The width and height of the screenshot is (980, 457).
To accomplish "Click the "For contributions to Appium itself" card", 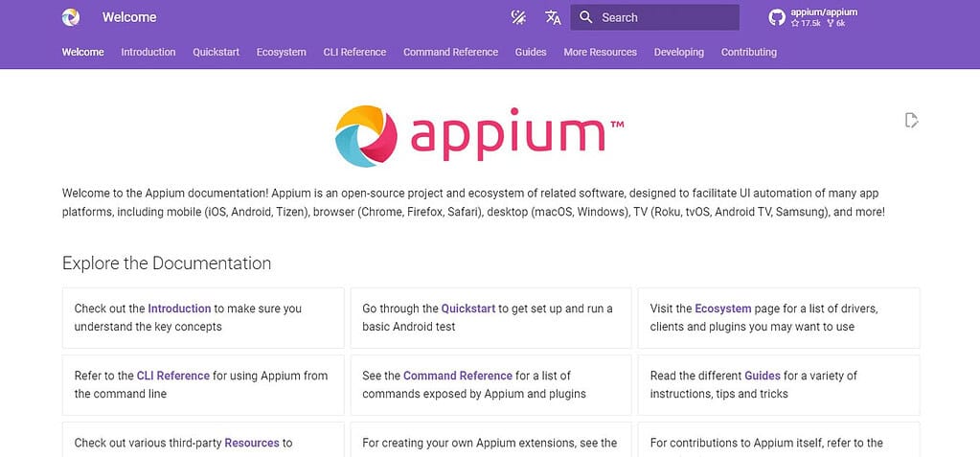I will click(x=779, y=440).
